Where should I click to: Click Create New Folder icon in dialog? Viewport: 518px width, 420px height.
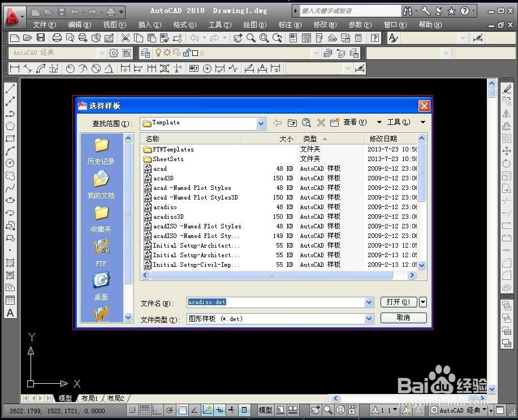tap(335, 123)
